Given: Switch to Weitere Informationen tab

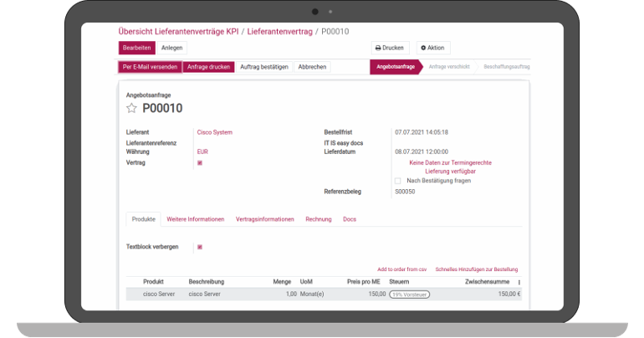Looking at the screenshot, I should pos(195,219).
